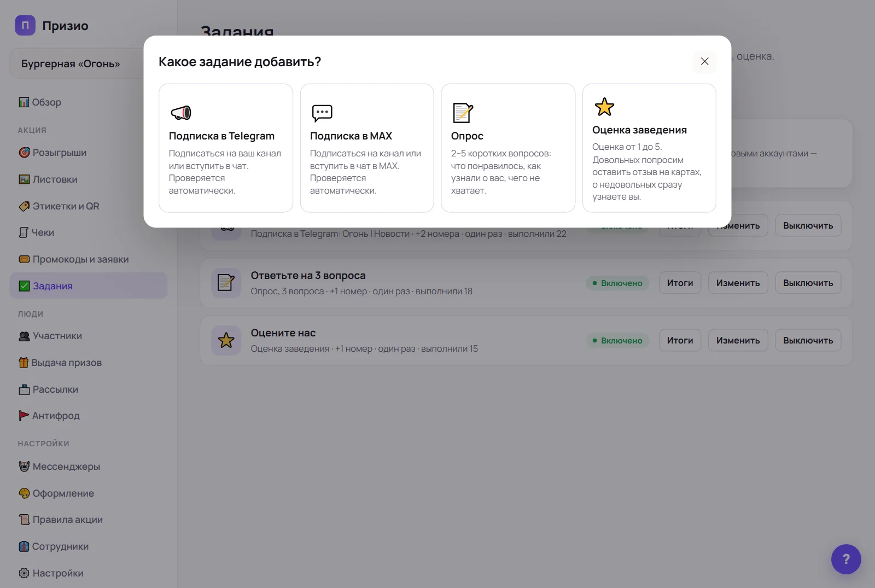875x588 pixels.
Task: Click the Сотрудники icon in sidebar
Action: (x=24, y=546)
